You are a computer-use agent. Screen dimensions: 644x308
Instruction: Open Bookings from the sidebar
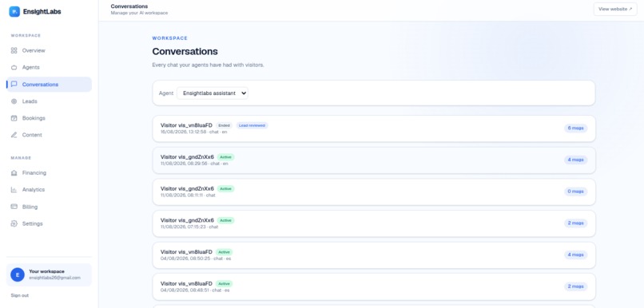(x=49, y=118)
